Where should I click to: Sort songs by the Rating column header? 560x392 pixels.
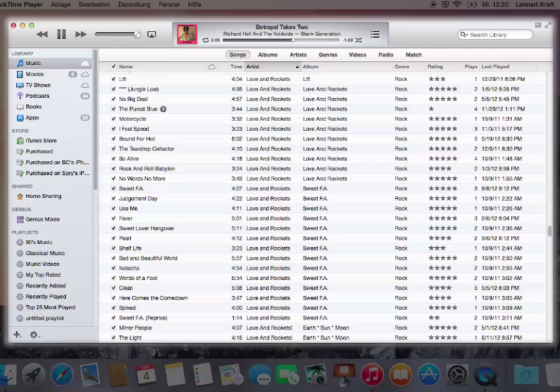pyautogui.click(x=435, y=66)
